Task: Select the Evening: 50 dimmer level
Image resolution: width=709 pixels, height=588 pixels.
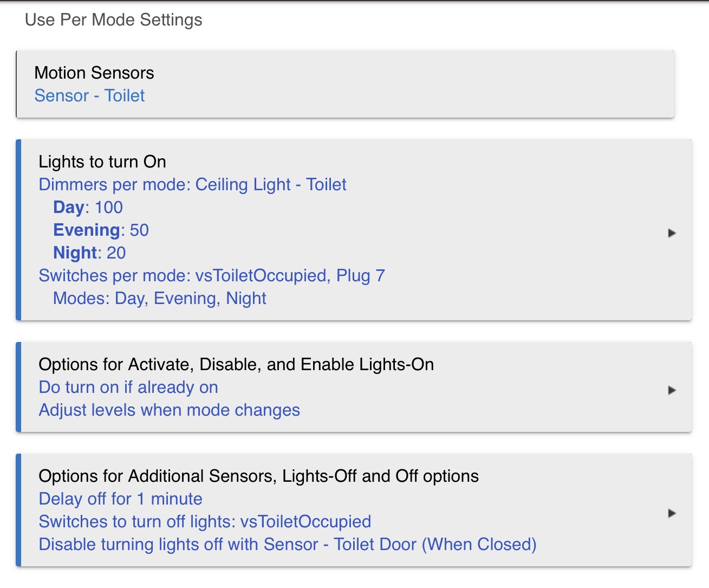Action: point(101,230)
